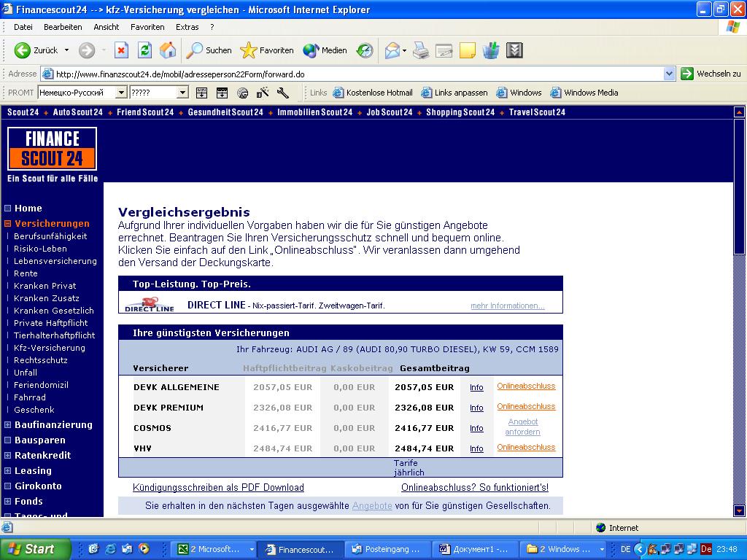Open the ????? PROMT dropdown
This screenshot has width=747, height=560.
pyautogui.click(x=182, y=93)
